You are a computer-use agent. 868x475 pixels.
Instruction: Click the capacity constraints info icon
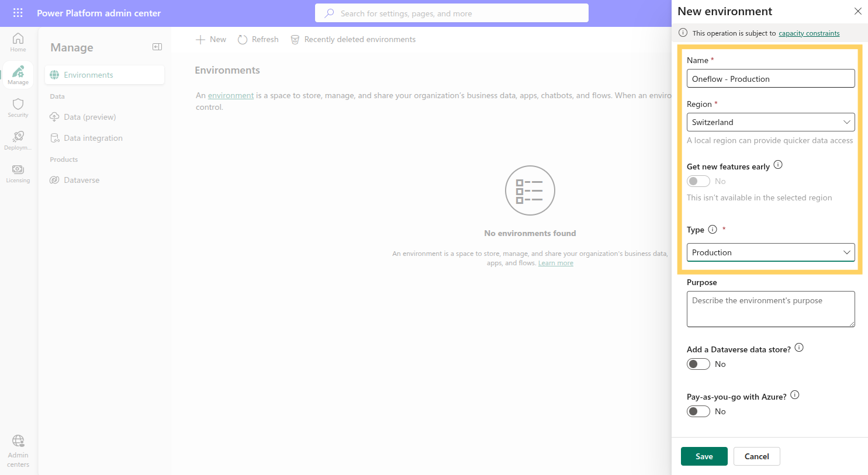(683, 33)
